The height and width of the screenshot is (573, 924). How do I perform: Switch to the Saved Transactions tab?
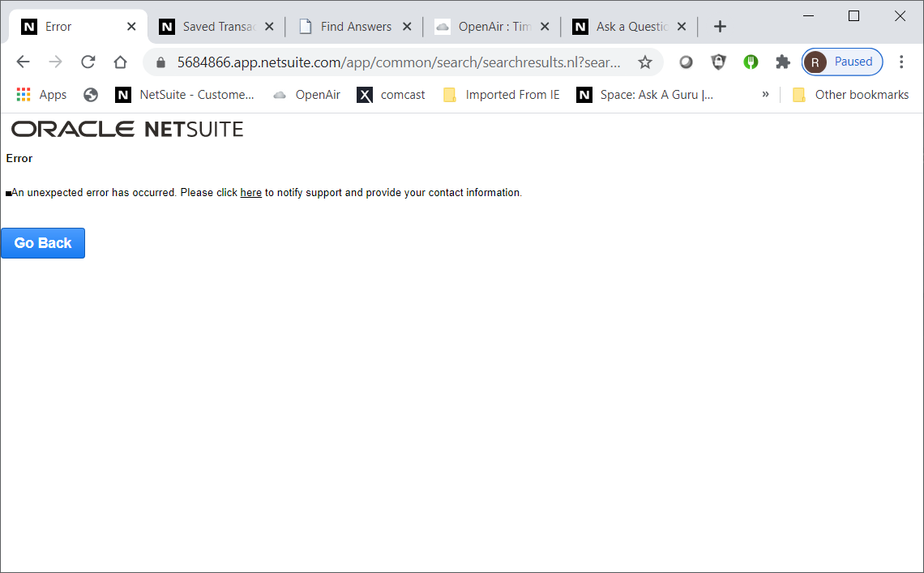point(216,27)
